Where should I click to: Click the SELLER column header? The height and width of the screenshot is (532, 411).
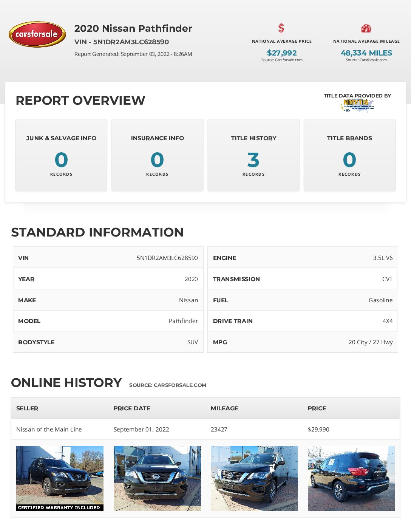pyautogui.click(x=27, y=408)
